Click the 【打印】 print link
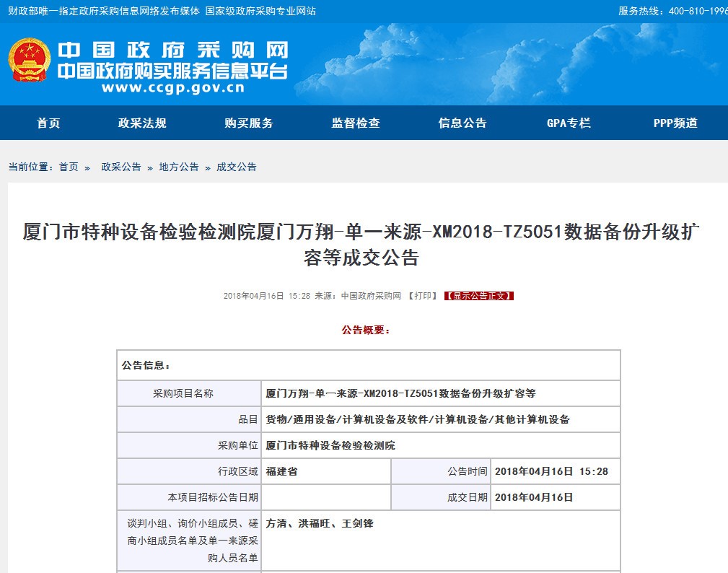 [423, 296]
